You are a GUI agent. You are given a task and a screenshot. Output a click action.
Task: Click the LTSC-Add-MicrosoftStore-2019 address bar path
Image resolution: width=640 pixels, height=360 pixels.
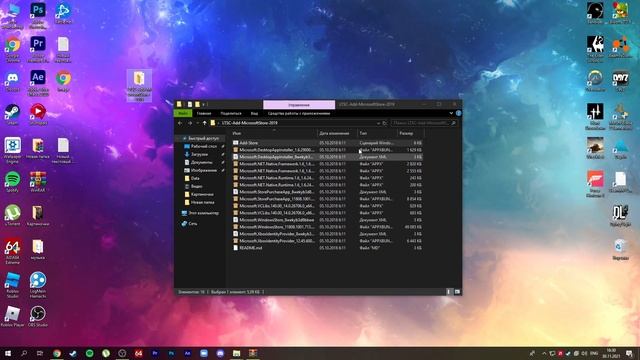click(x=249, y=123)
